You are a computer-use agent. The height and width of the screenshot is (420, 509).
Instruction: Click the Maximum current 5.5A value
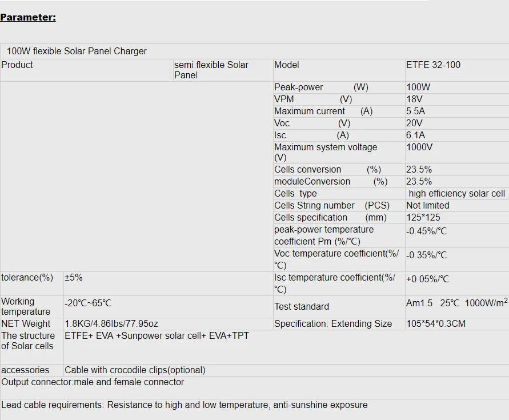415,111
